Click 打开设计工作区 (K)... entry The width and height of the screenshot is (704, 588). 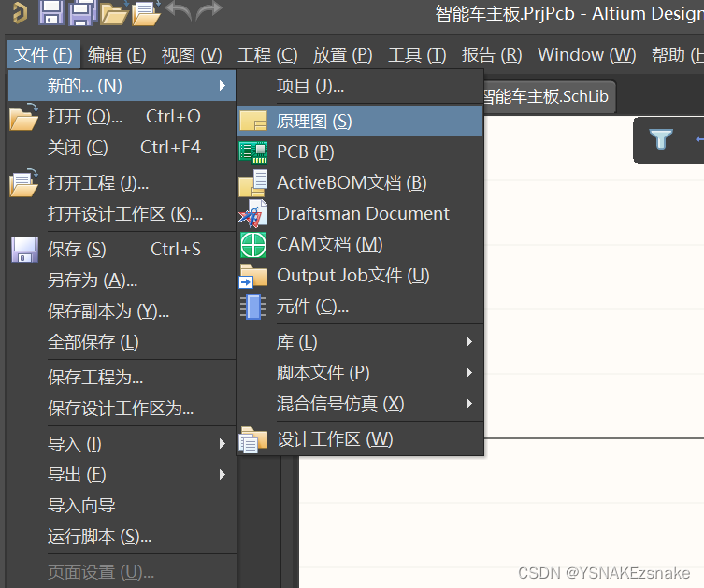[x=122, y=214]
